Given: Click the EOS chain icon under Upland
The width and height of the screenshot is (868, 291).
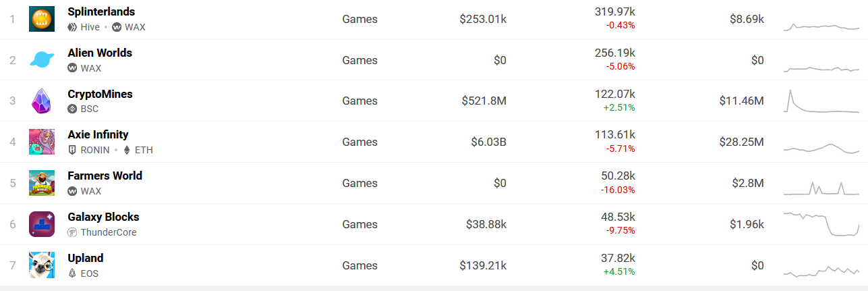Looking at the screenshot, I should click(x=72, y=273).
